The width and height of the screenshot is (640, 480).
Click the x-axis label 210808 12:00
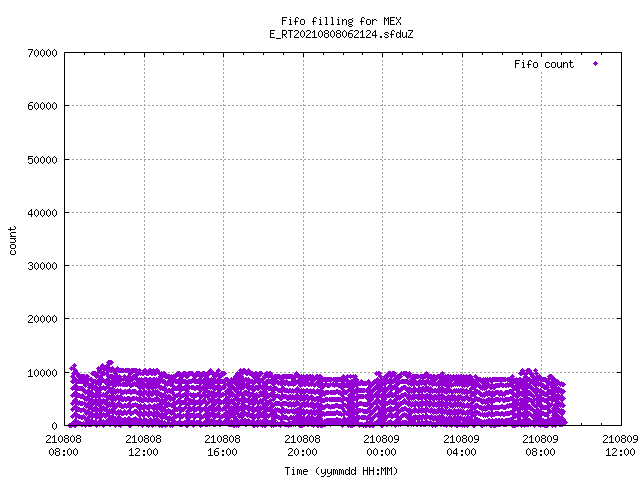(x=143, y=446)
